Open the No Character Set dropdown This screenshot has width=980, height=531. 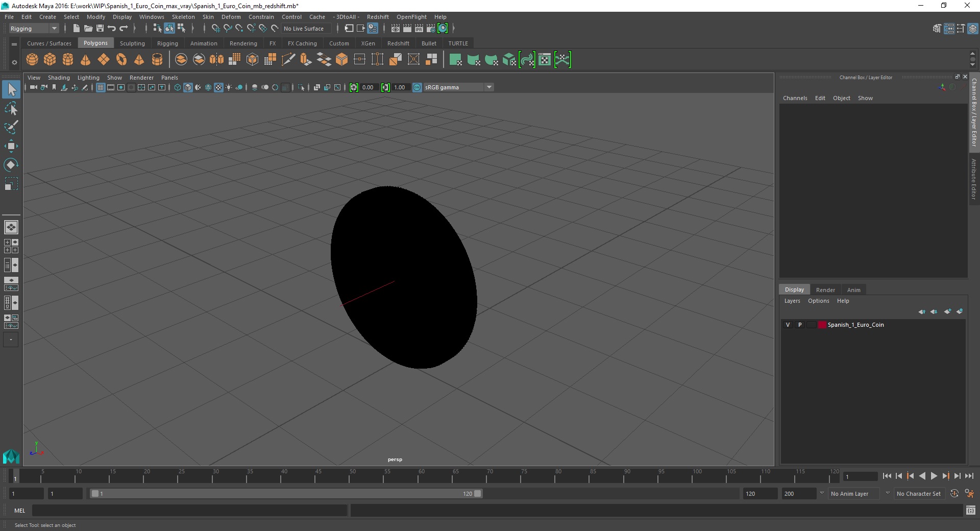pos(919,494)
